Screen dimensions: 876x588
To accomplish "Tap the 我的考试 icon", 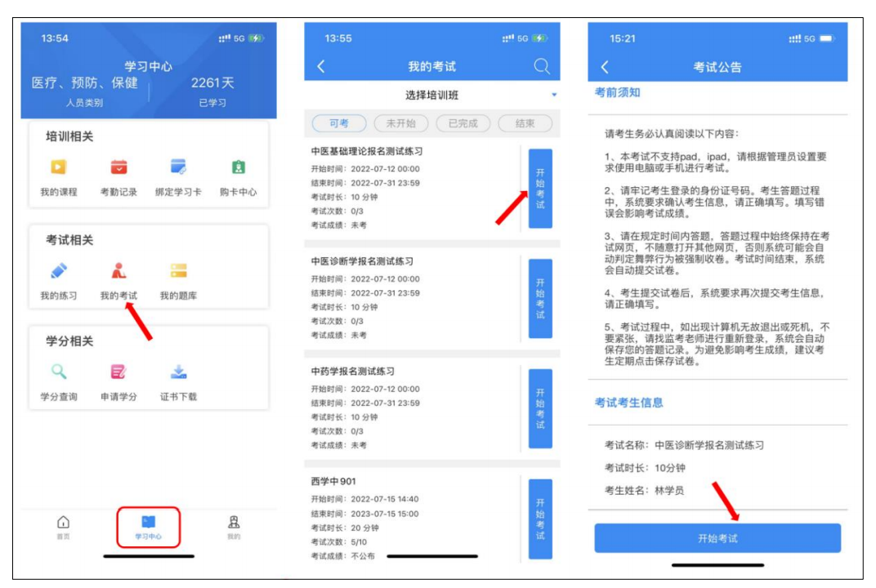I will click(118, 271).
